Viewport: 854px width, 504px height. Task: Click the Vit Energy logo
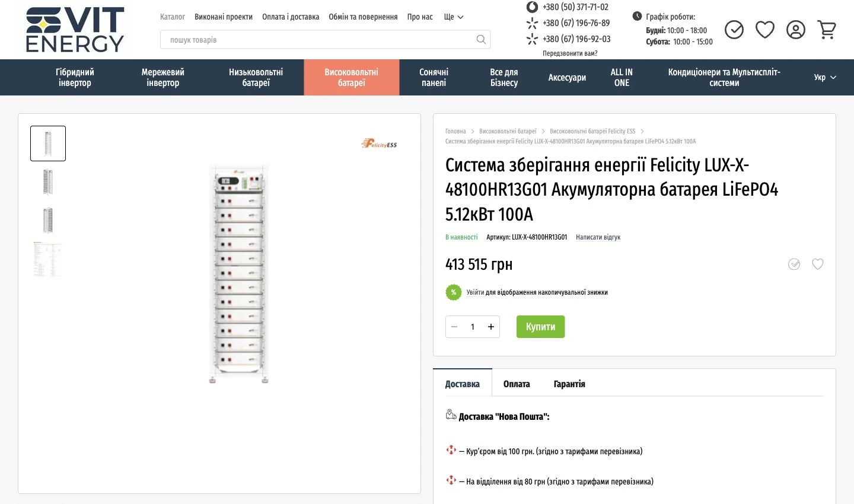point(75,30)
